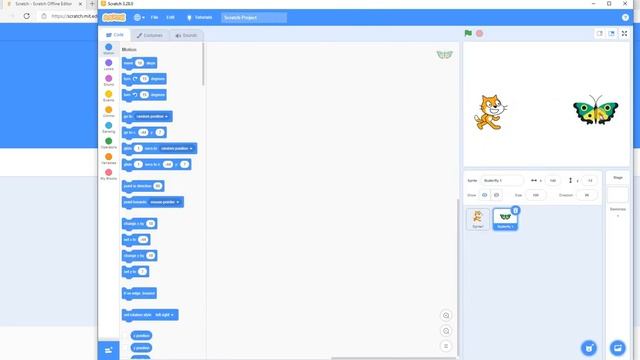
Task: Switch to large stage layout
Action: pyautogui.click(x=611, y=33)
